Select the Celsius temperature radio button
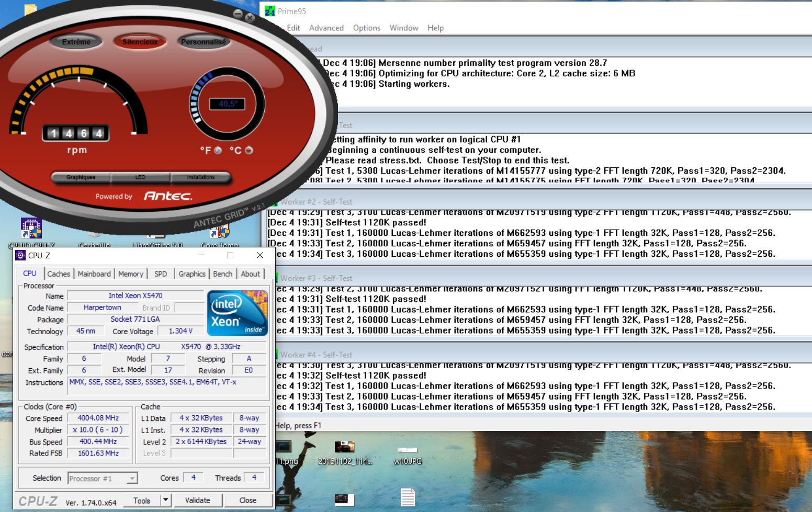The height and width of the screenshot is (512, 812). [249, 150]
